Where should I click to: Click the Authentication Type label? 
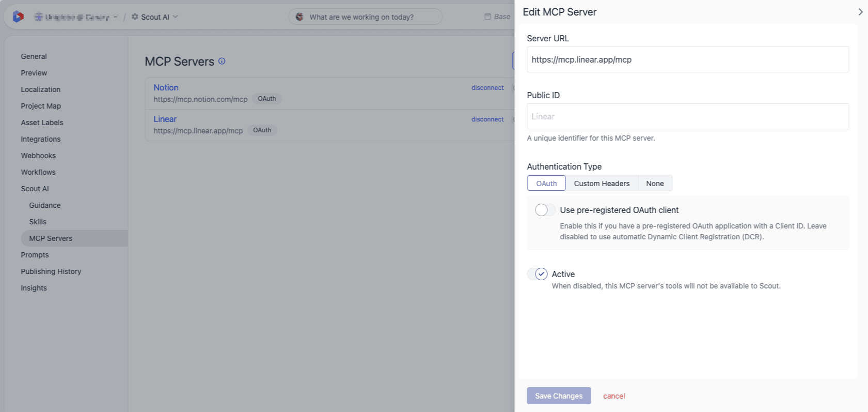pyautogui.click(x=564, y=166)
